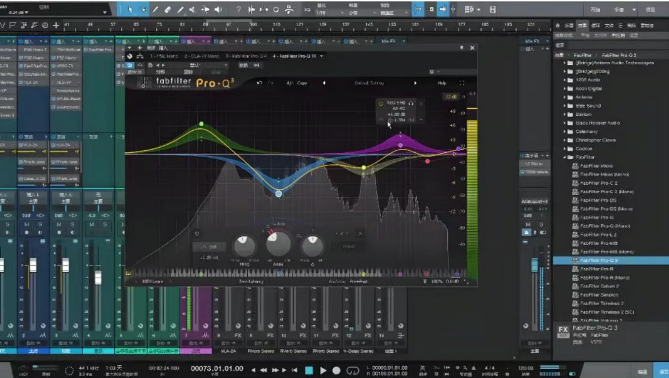Viewport: 669px width, 378px height.
Task: Open Help menu in Pro-Q 3
Action: tap(442, 83)
